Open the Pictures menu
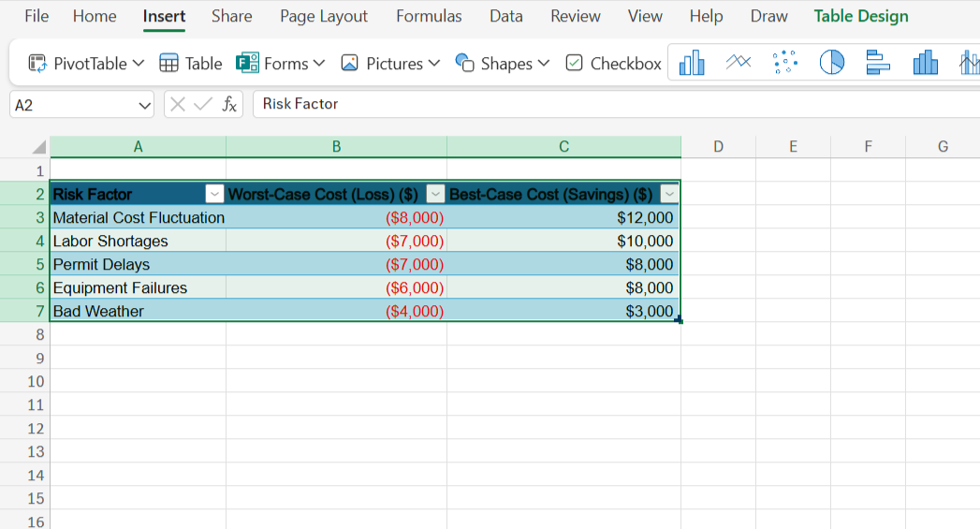The width and height of the screenshot is (980, 529). [389, 64]
